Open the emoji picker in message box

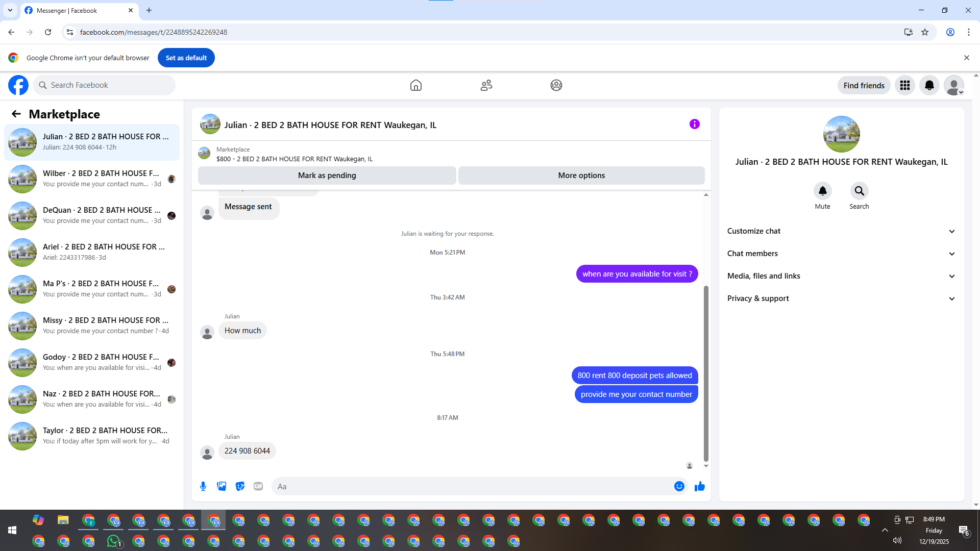(679, 486)
